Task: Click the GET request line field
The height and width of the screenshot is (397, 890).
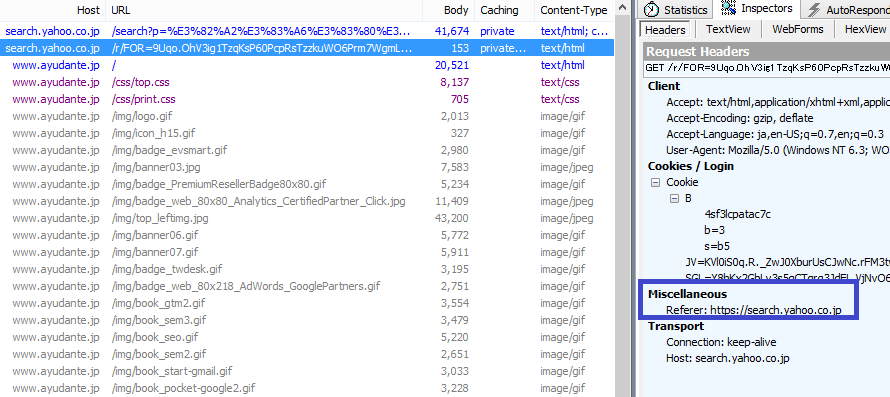Action: [767, 68]
